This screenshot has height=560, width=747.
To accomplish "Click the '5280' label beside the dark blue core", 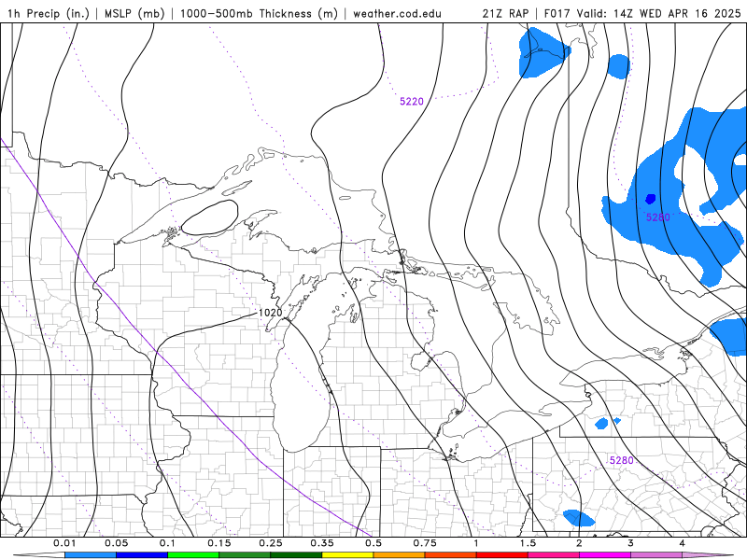I will [x=658, y=217].
